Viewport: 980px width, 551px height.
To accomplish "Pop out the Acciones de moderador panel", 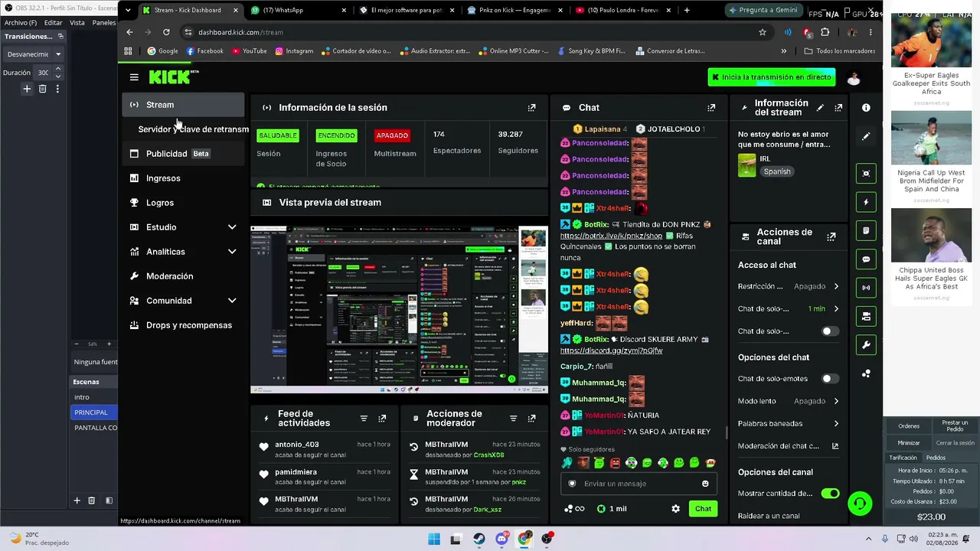I will 532,419.
